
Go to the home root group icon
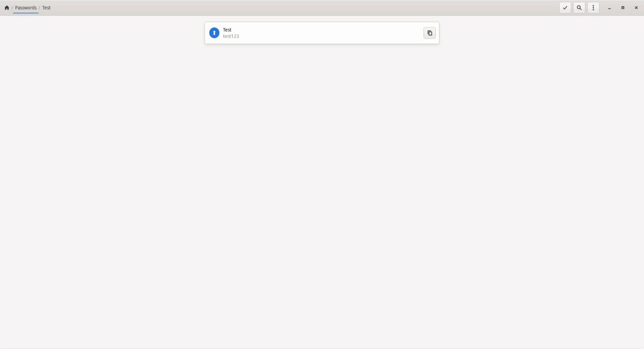click(x=6, y=8)
